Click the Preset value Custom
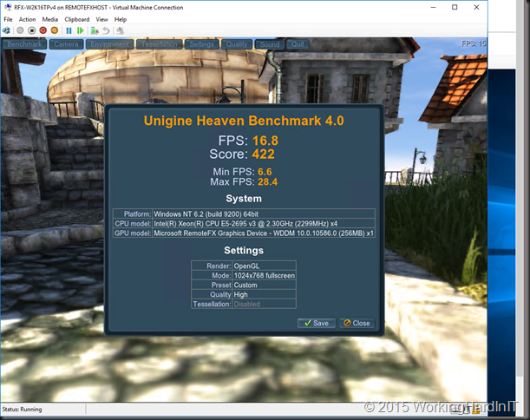This screenshot has width=530, height=420. (x=245, y=285)
